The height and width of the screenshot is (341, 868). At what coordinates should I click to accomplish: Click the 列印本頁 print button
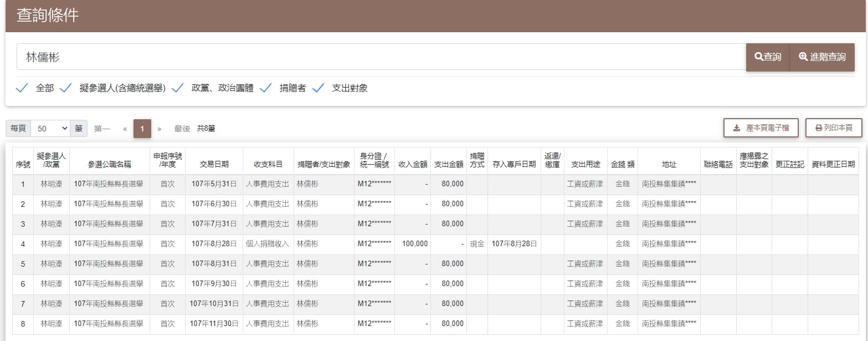(x=834, y=128)
